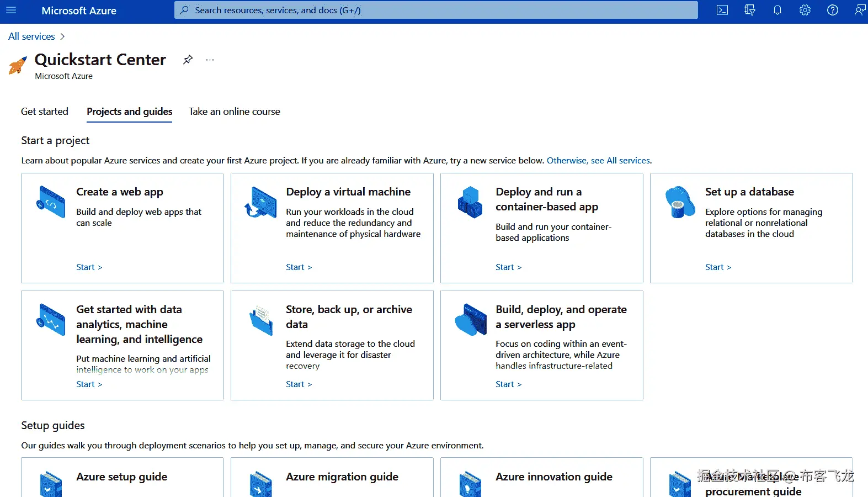Start the Store, back up, or archive project
Image resolution: width=868 pixels, height=497 pixels.
299,384
